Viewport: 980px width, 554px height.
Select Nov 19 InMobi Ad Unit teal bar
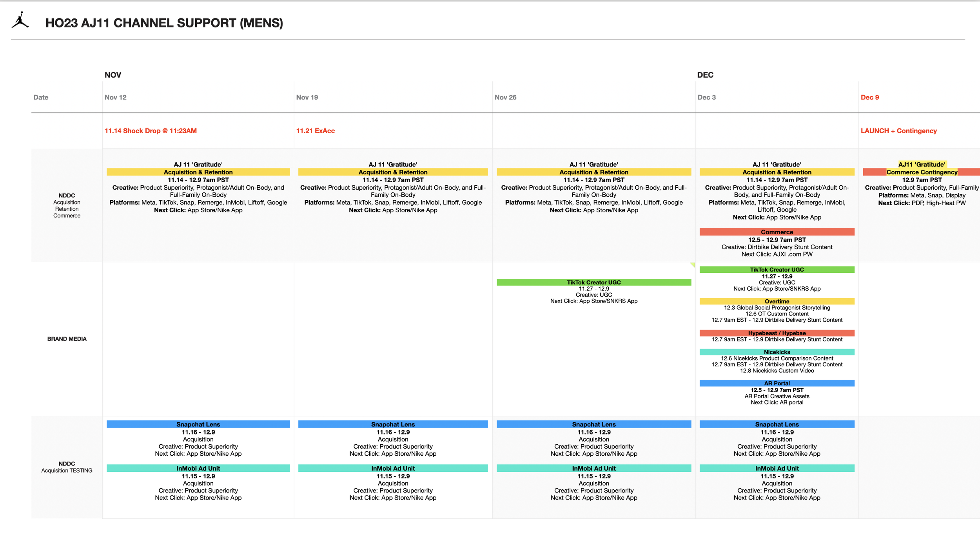click(x=393, y=468)
